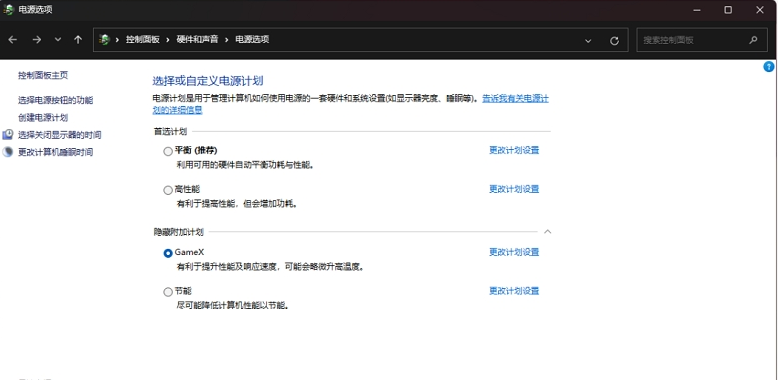The width and height of the screenshot is (778, 380).
Task: Click the Power Options icon in address bar
Action: 104,40
